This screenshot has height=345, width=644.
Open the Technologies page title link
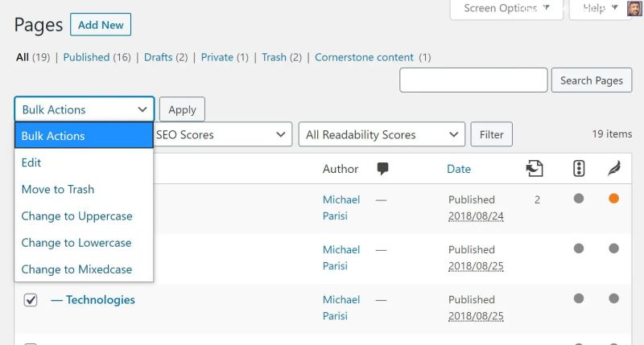[x=100, y=300]
